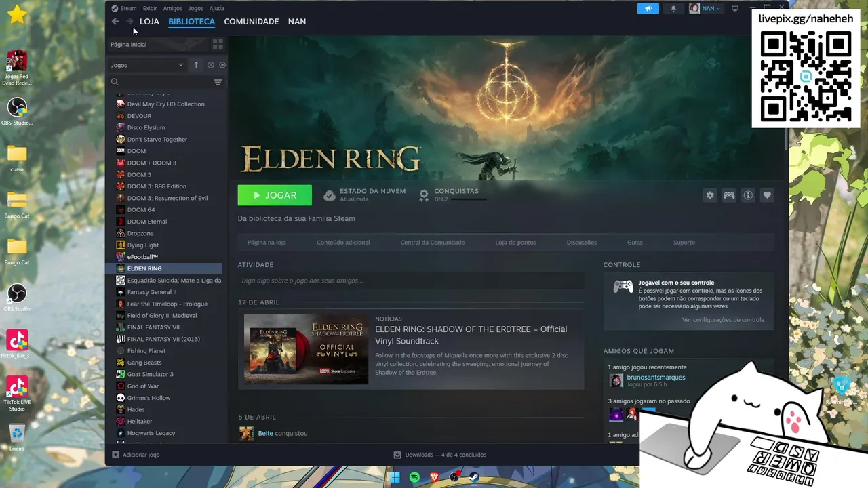Add ELDEN RING to favorites heart
Screen dimensions: 868x488
[767, 195]
